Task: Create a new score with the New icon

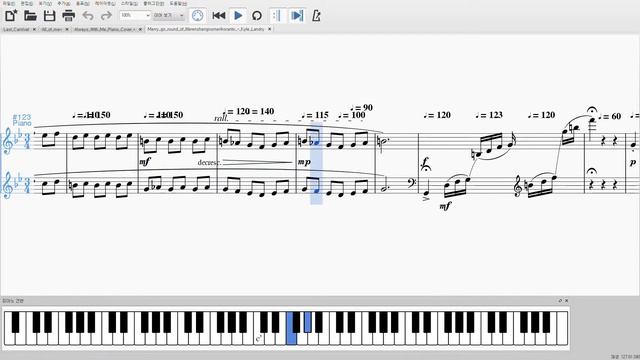Action: pos(11,16)
